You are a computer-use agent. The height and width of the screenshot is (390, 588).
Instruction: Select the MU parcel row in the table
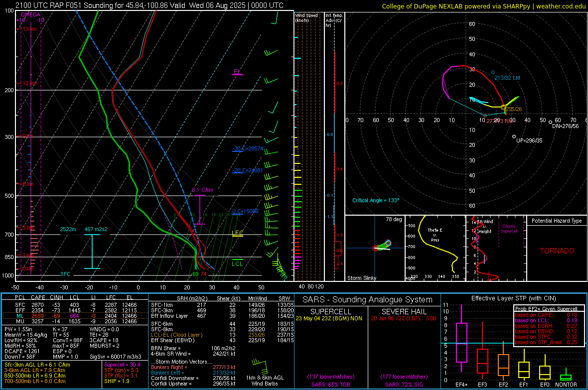[x=75, y=321]
